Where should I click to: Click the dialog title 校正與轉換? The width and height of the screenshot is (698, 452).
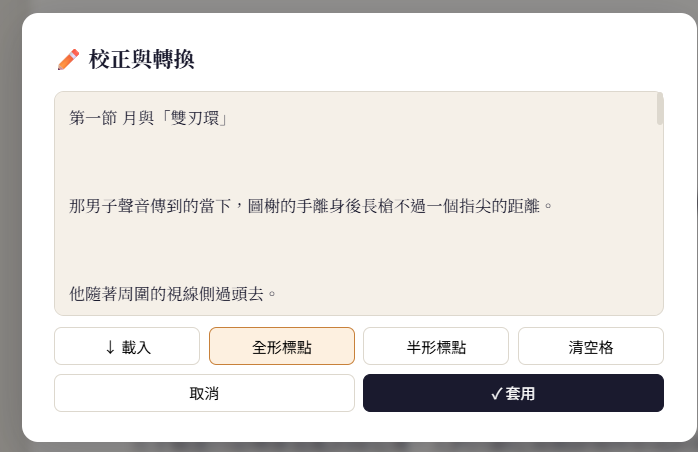point(142,59)
